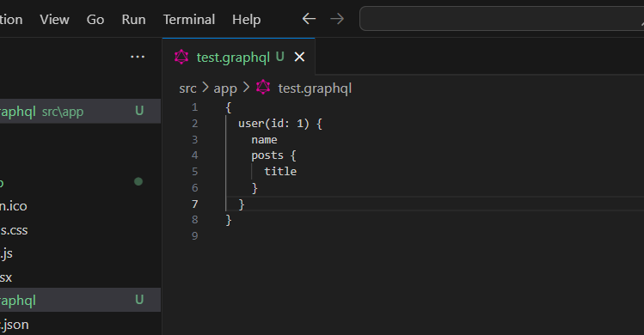Click the forward navigation arrow
This screenshot has height=335, width=644.
pos(337,19)
